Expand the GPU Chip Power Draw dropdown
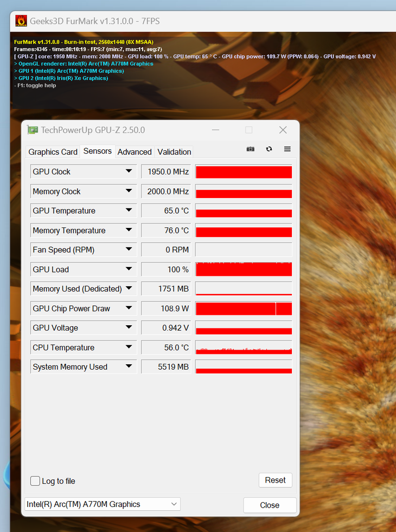396x532 pixels. pos(129,308)
